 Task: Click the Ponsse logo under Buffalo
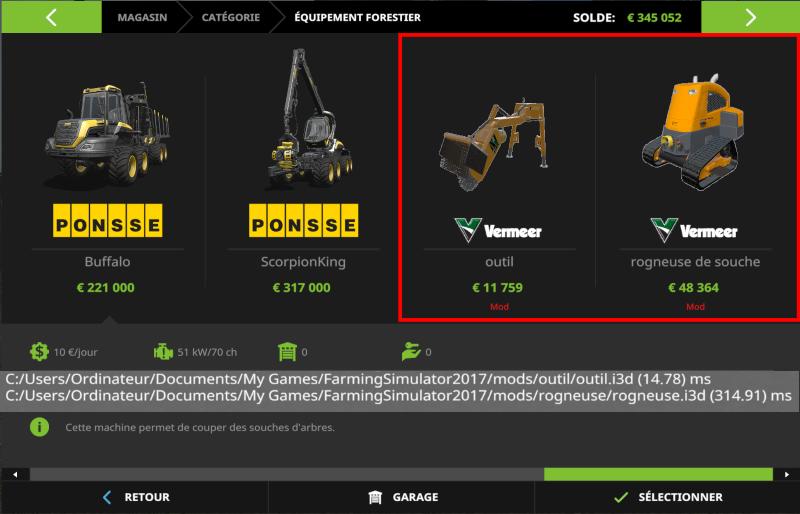pyautogui.click(x=108, y=221)
